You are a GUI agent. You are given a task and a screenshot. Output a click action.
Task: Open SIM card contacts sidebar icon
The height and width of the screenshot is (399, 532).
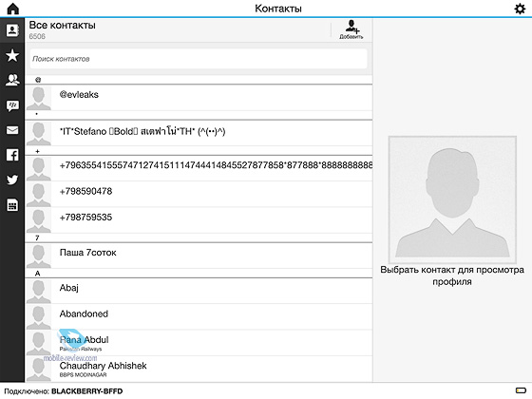(12, 205)
